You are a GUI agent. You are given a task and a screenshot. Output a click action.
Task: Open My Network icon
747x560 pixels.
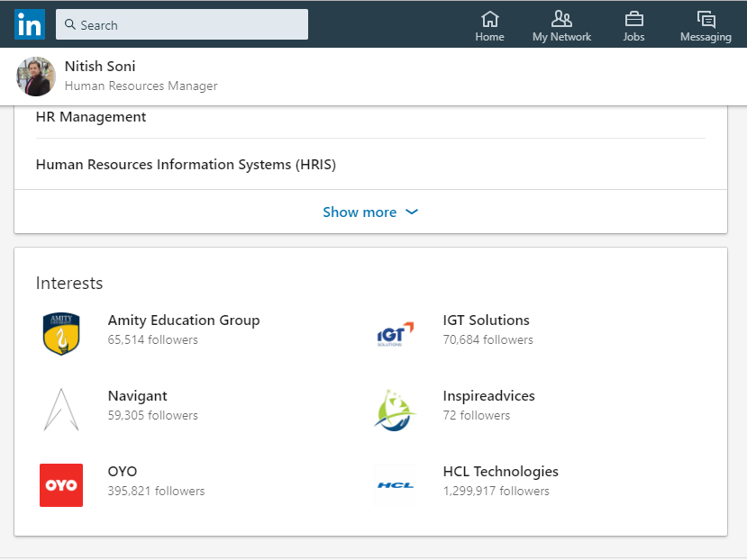pyautogui.click(x=561, y=19)
